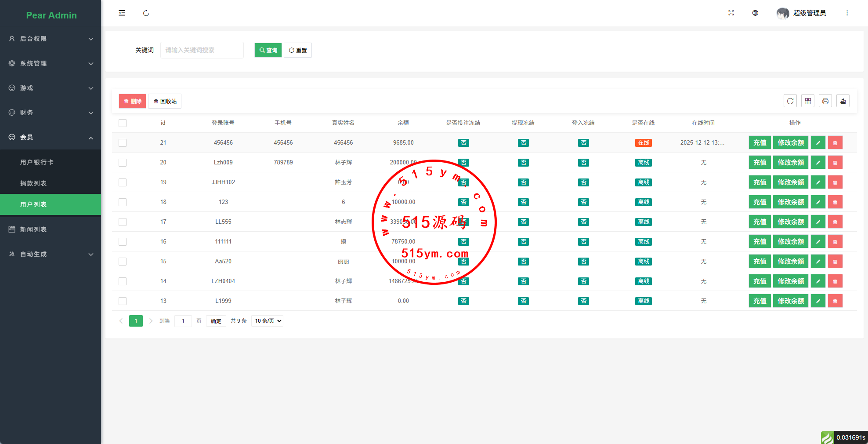Expand the 系统管理 sidebar menu
The height and width of the screenshot is (444, 868).
(x=51, y=63)
